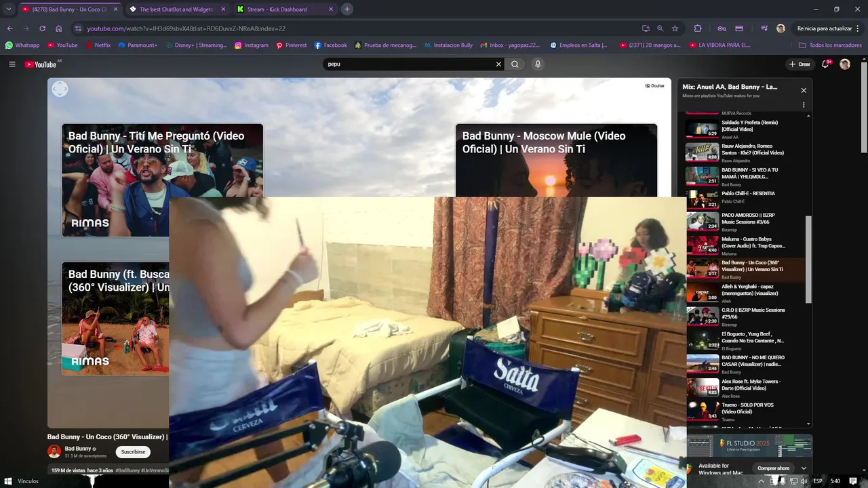Click Comprar ahora on FL Studio ad
868x488 pixels.
[773, 468]
